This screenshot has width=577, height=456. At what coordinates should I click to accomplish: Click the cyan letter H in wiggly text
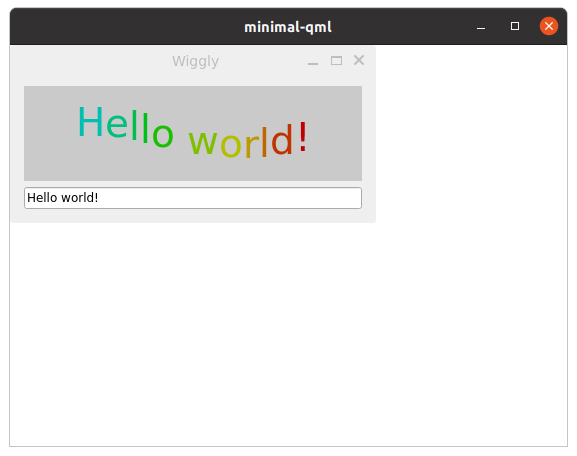[91, 122]
